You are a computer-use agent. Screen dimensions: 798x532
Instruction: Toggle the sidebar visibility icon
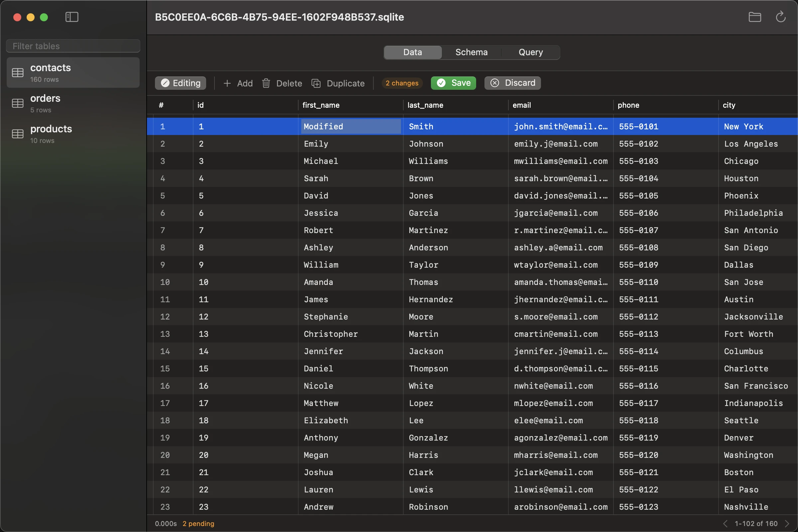72,17
